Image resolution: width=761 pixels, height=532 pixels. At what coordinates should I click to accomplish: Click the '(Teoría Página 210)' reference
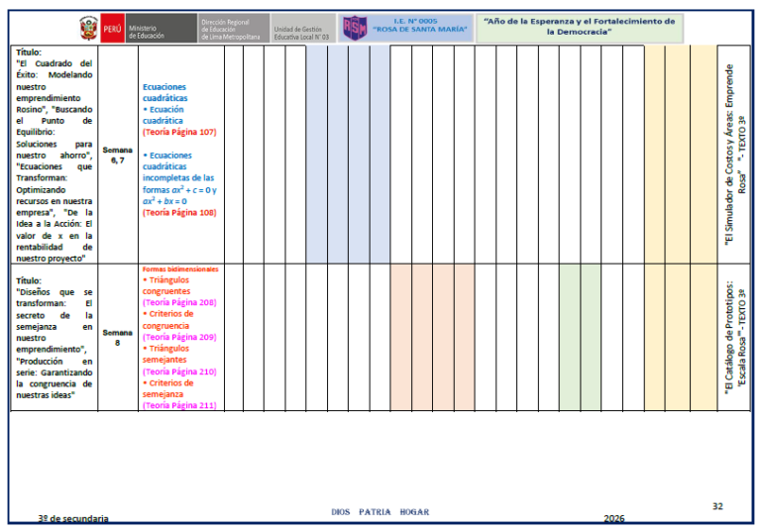[x=179, y=372]
